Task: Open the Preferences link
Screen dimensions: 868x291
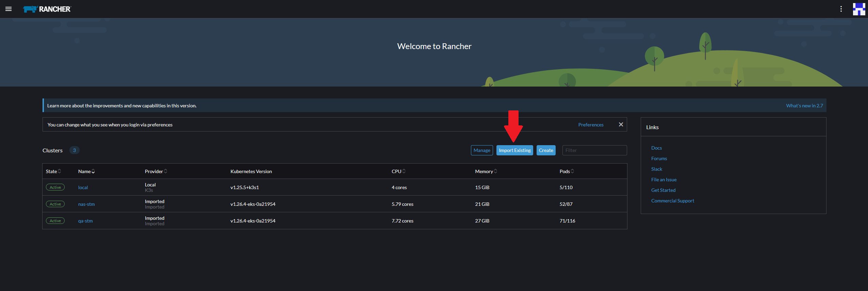Action: (x=591, y=125)
